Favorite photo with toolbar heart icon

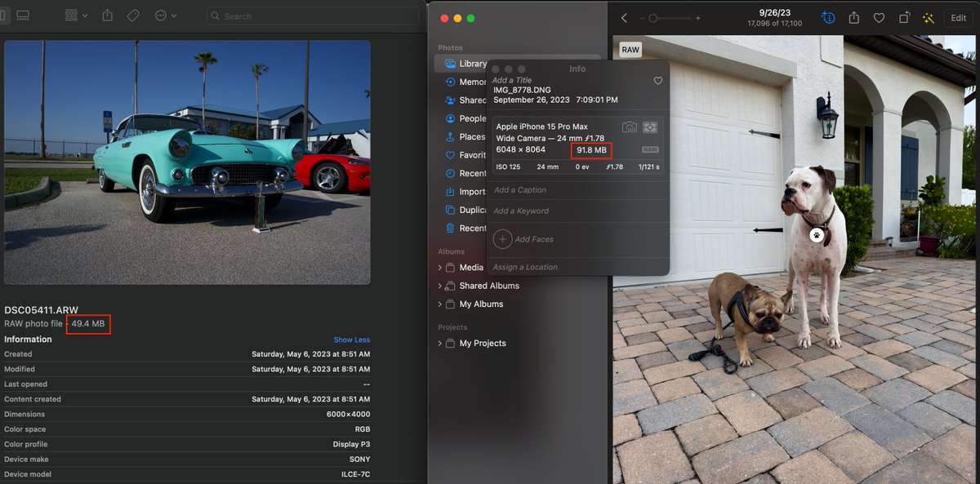(879, 18)
